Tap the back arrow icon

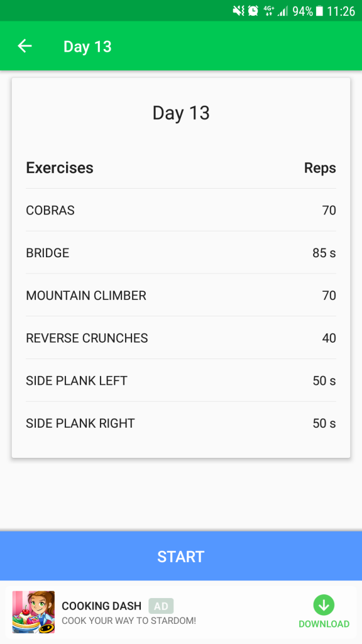(25, 46)
